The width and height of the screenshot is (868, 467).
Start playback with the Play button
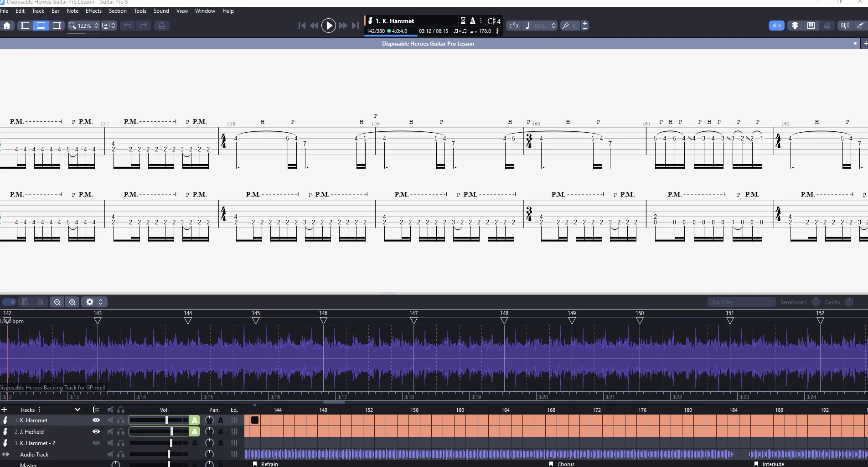click(x=328, y=26)
